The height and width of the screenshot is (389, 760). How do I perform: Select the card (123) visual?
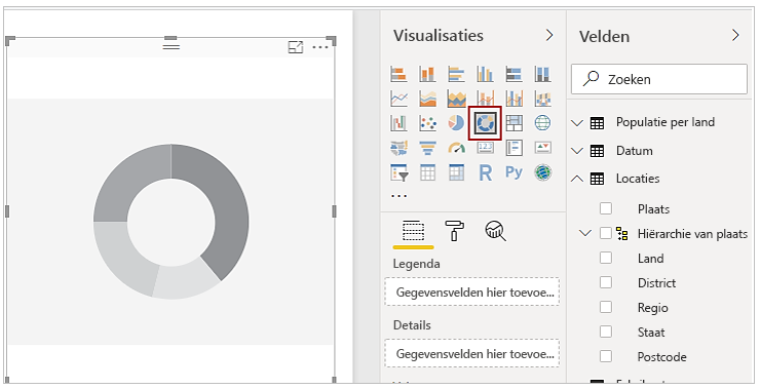pyautogui.click(x=485, y=148)
